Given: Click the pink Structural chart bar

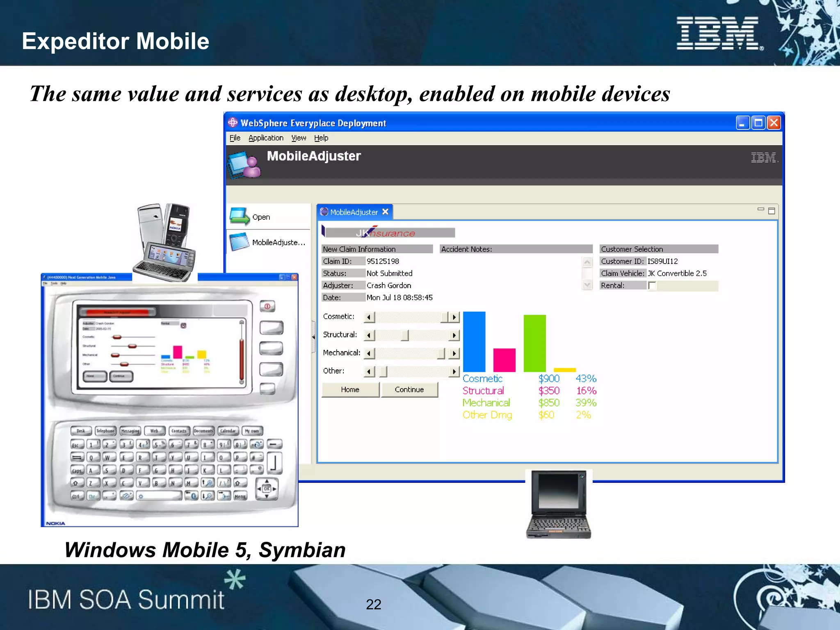Looking at the screenshot, I should [504, 360].
